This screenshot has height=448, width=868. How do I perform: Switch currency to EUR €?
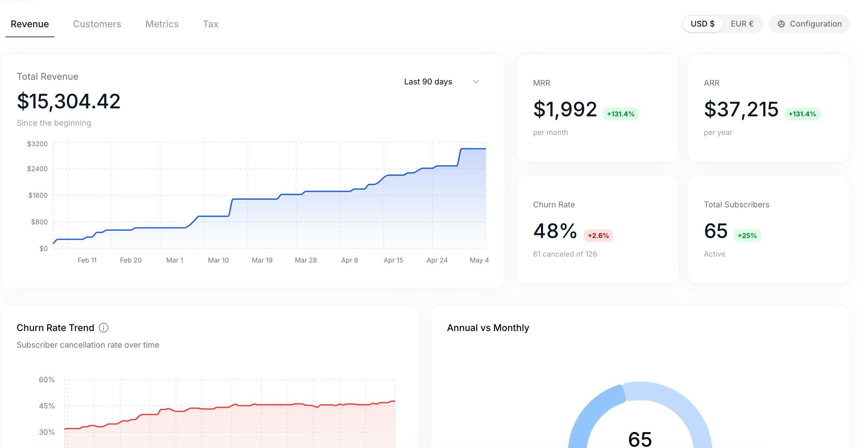point(742,24)
